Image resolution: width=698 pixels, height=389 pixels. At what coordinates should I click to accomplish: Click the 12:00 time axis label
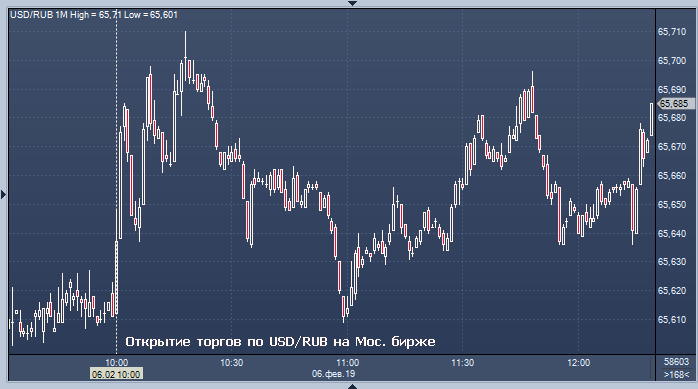click(578, 363)
